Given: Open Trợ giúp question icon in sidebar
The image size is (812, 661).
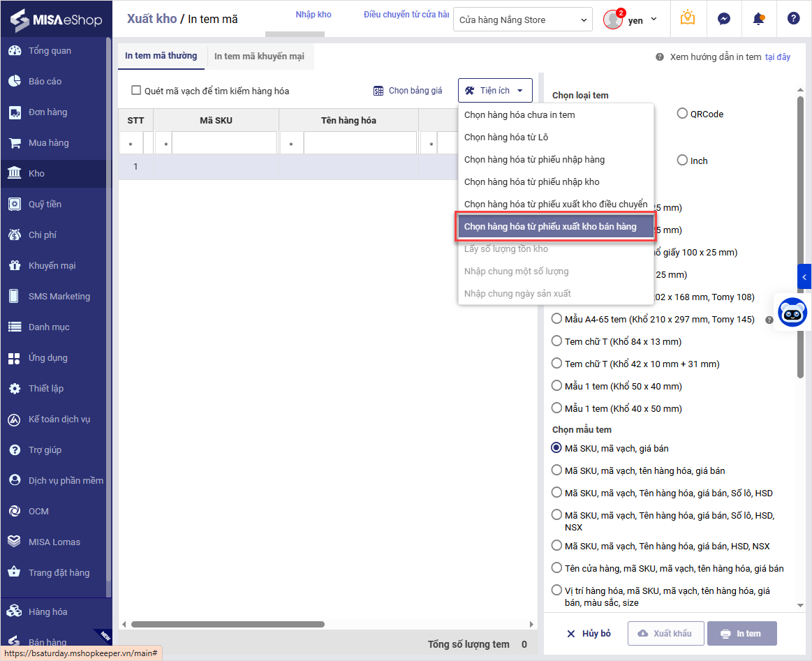Looking at the screenshot, I should [15, 450].
